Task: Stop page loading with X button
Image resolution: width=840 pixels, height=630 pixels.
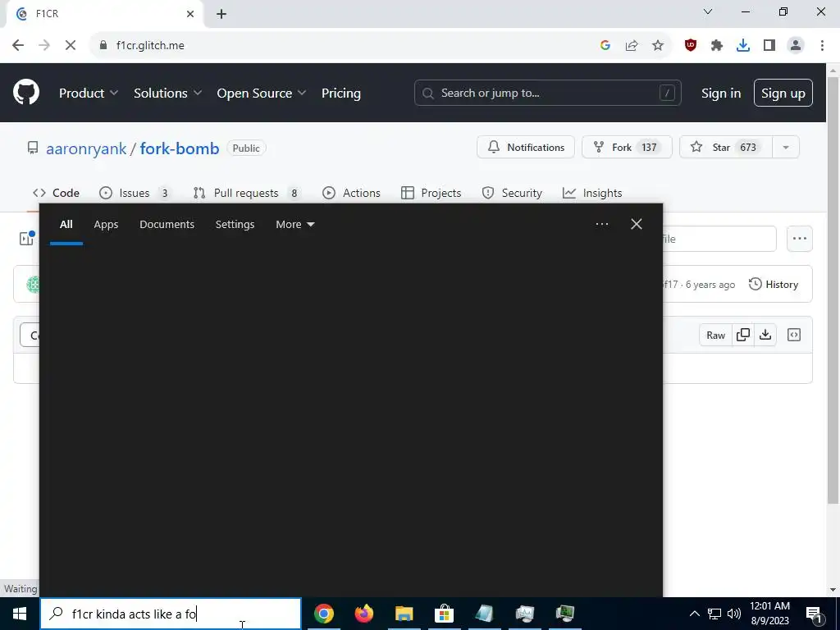Action: (71, 46)
